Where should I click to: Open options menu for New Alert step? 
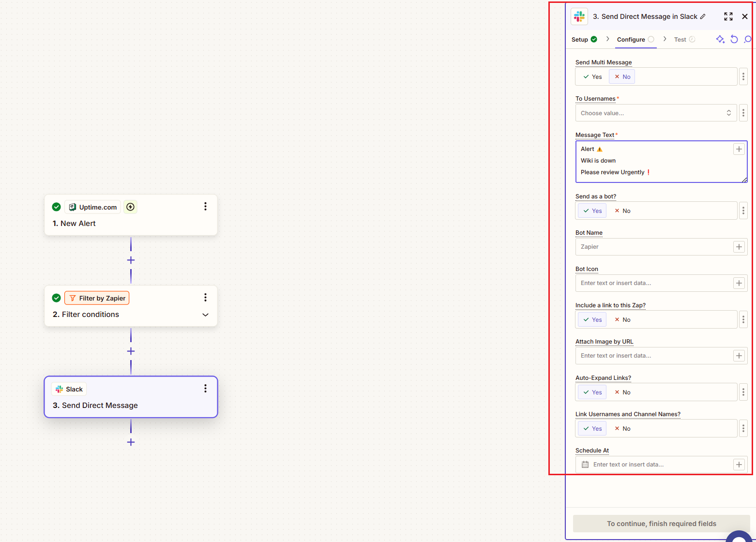205,207
